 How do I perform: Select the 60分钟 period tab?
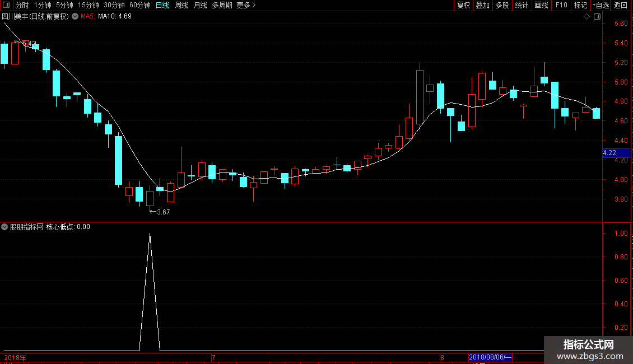tap(140, 5)
